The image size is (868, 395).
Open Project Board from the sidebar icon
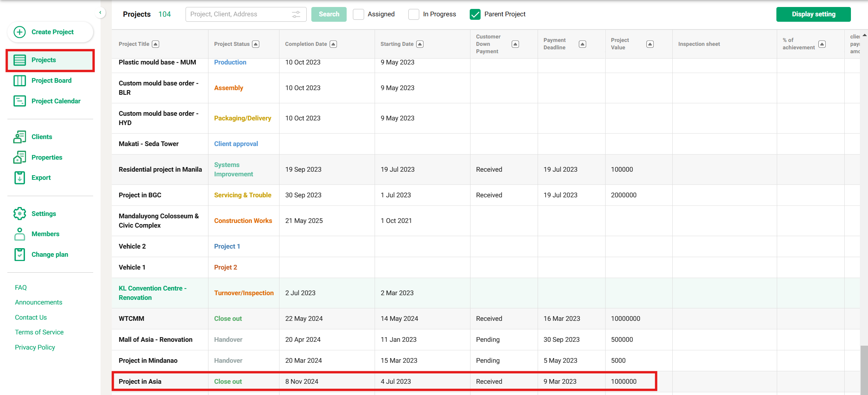pyautogui.click(x=20, y=80)
